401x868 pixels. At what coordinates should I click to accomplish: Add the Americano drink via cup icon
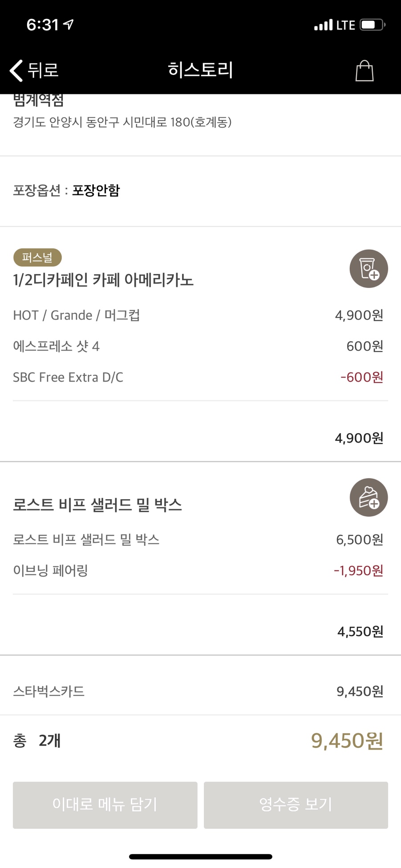[369, 269]
